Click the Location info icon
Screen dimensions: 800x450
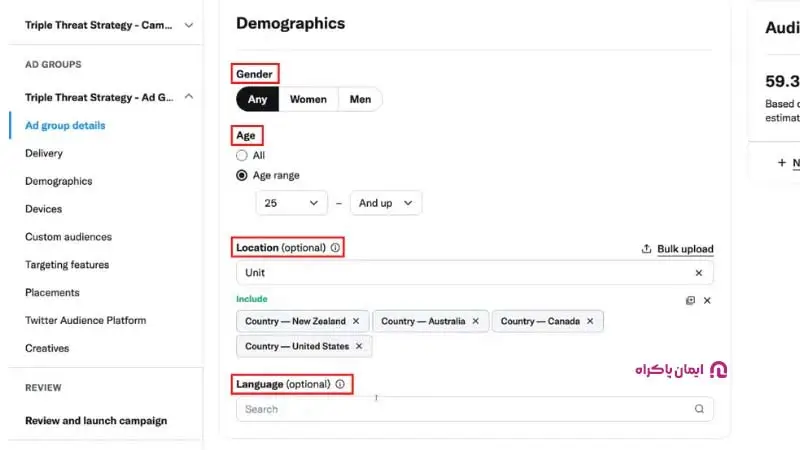click(335, 247)
